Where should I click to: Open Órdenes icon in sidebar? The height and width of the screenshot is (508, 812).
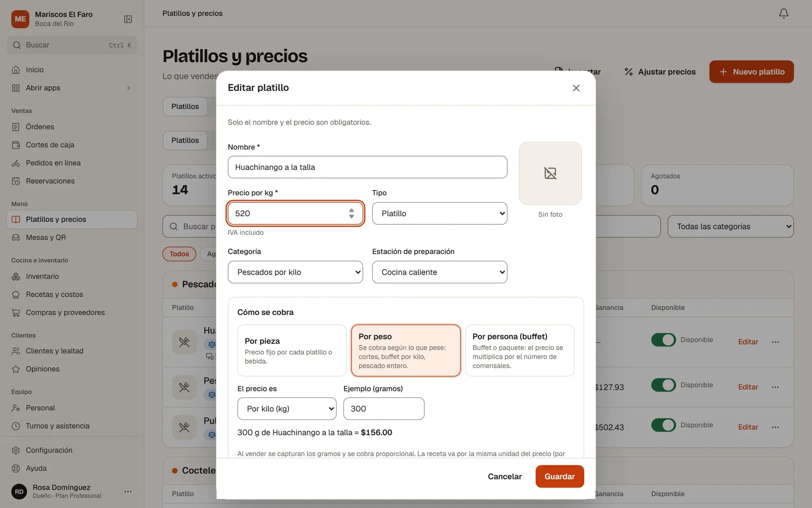click(16, 127)
